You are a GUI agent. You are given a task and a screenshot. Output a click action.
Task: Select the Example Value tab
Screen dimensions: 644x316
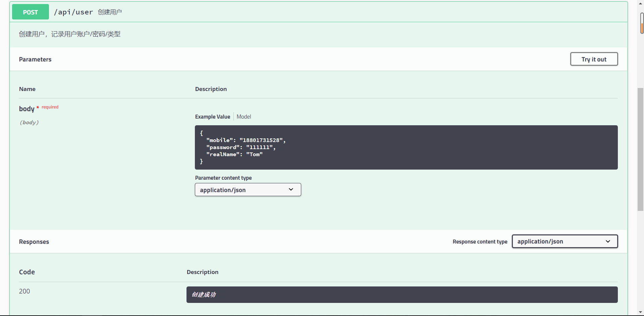click(x=213, y=117)
